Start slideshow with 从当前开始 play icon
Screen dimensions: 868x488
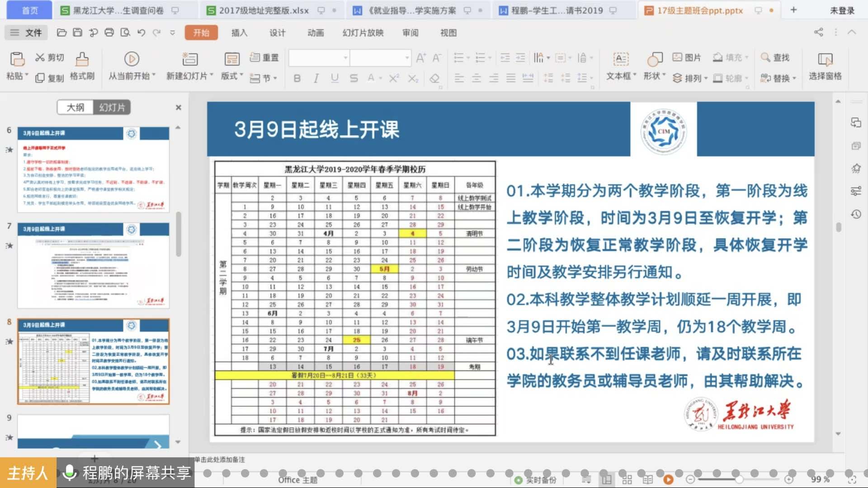point(132,59)
